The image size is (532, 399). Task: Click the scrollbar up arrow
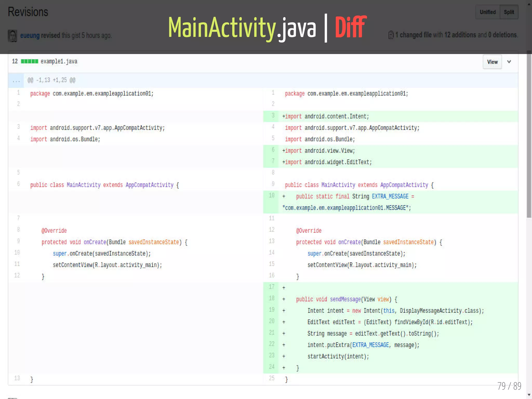click(529, 4)
